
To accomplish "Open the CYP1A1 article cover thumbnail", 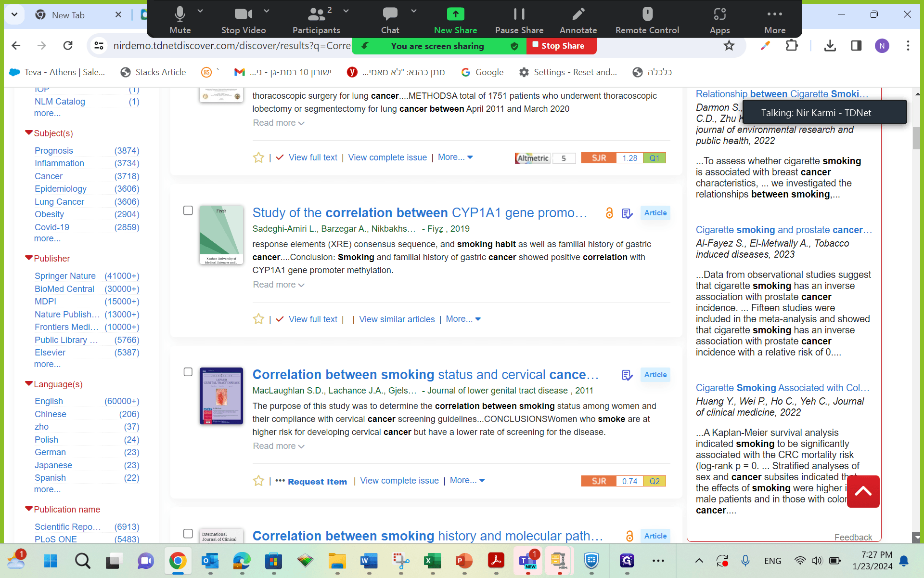I will (221, 235).
